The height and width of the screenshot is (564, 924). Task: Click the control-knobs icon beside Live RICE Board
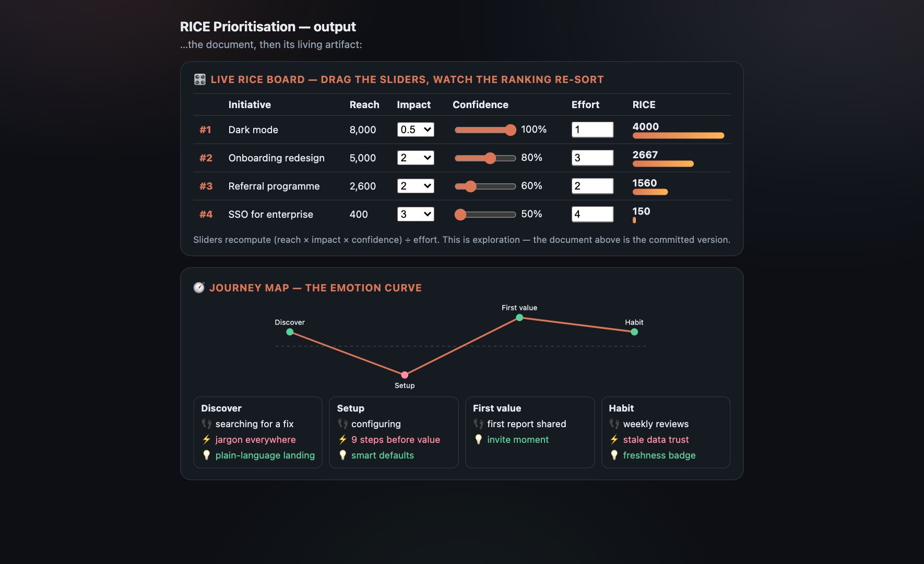click(x=199, y=79)
